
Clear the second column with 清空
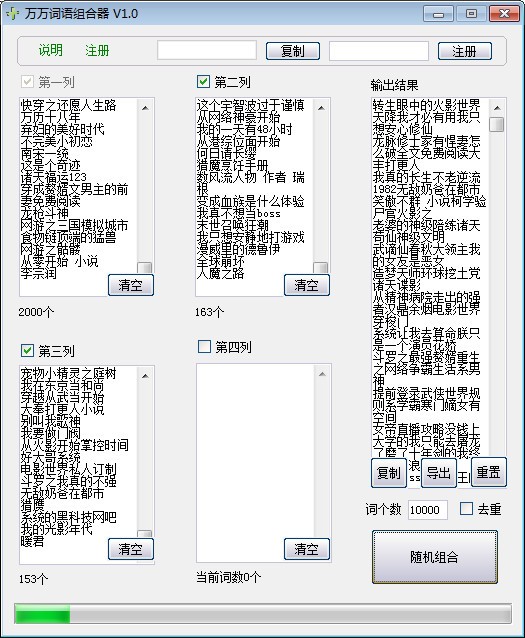(x=306, y=285)
